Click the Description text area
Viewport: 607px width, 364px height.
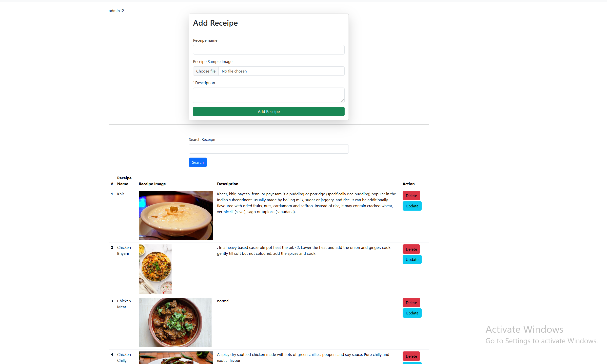pos(267,95)
